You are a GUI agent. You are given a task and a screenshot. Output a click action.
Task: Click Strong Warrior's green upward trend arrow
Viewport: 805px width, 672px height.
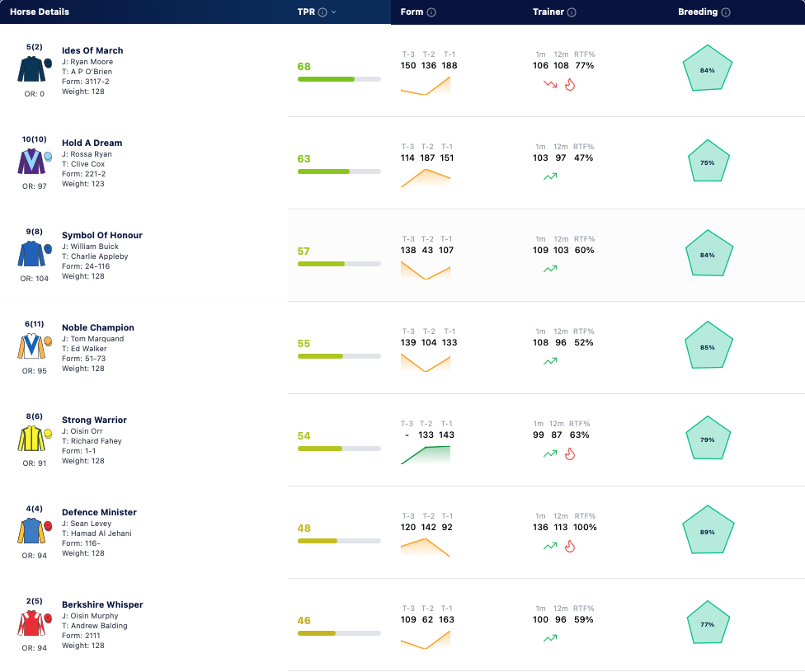coord(550,453)
